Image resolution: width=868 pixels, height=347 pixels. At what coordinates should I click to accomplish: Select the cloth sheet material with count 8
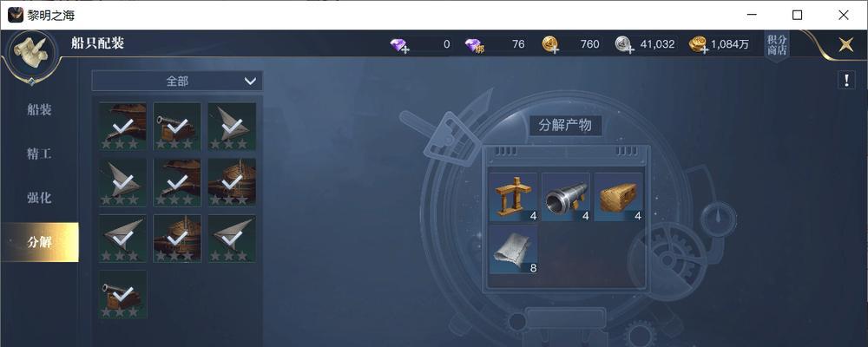click(514, 249)
